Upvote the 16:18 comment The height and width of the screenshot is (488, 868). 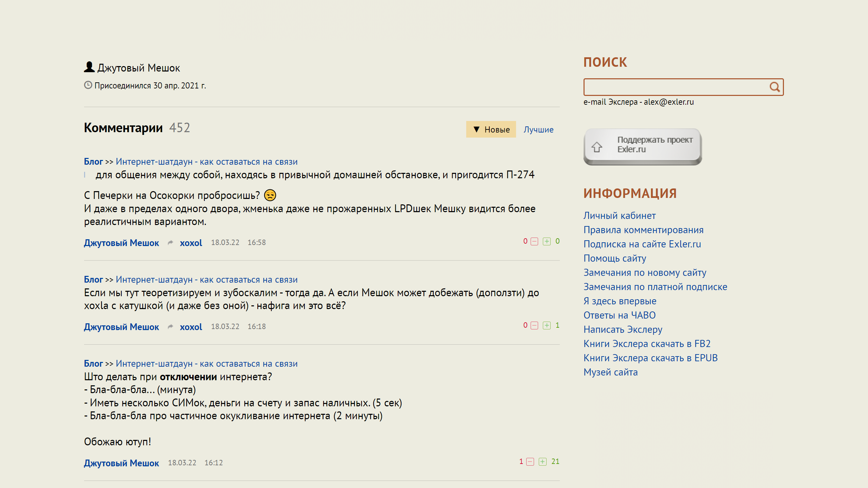(x=547, y=326)
